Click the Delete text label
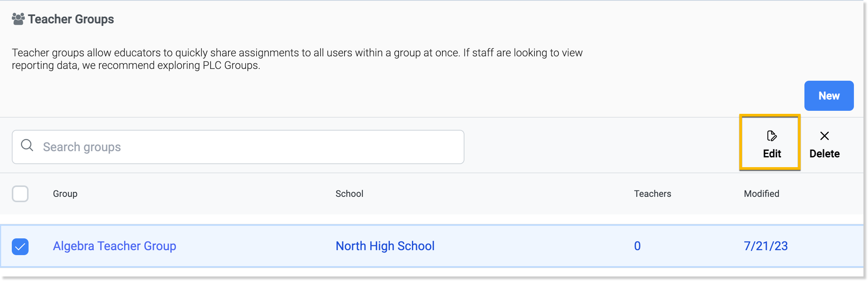The height and width of the screenshot is (281, 868). click(x=824, y=154)
